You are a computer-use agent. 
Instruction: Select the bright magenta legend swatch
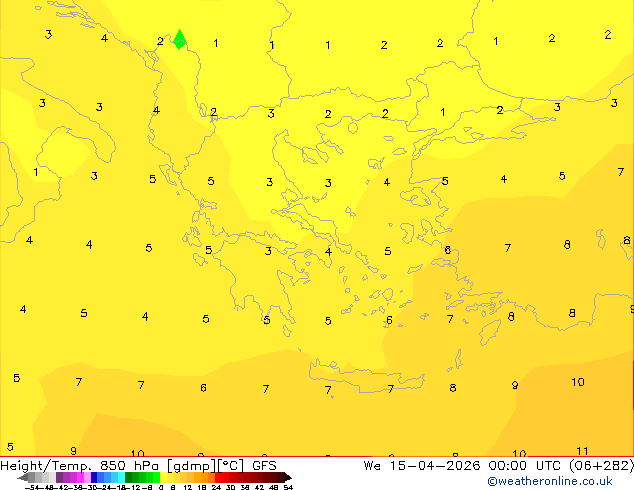pyautogui.click(x=80, y=477)
